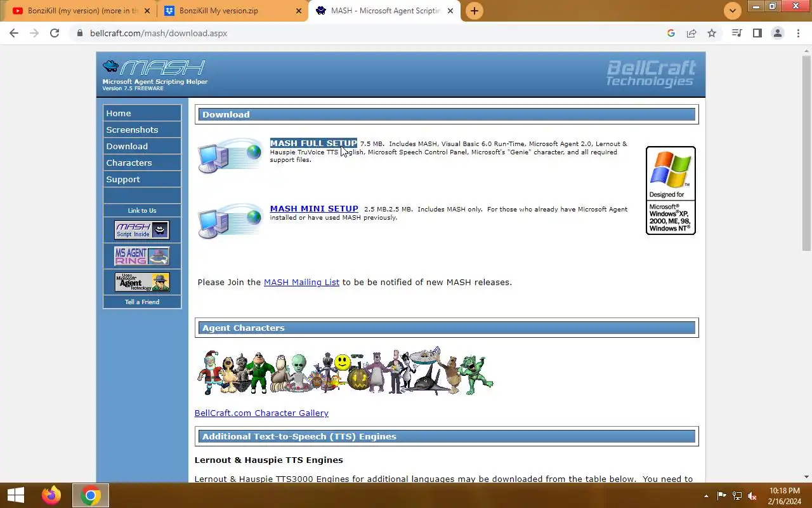Open BellCraft.com Character Gallery link
The height and width of the screenshot is (508, 812).
(x=261, y=413)
